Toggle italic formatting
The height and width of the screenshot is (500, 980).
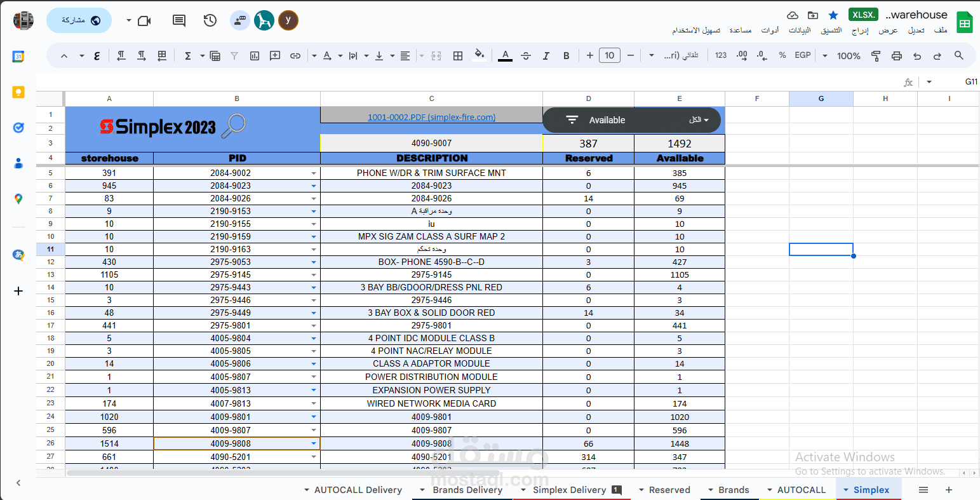tap(546, 56)
